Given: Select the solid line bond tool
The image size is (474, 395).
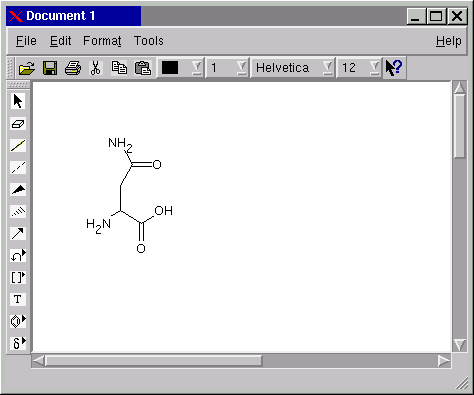Looking at the screenshot, I should point(18,146).
